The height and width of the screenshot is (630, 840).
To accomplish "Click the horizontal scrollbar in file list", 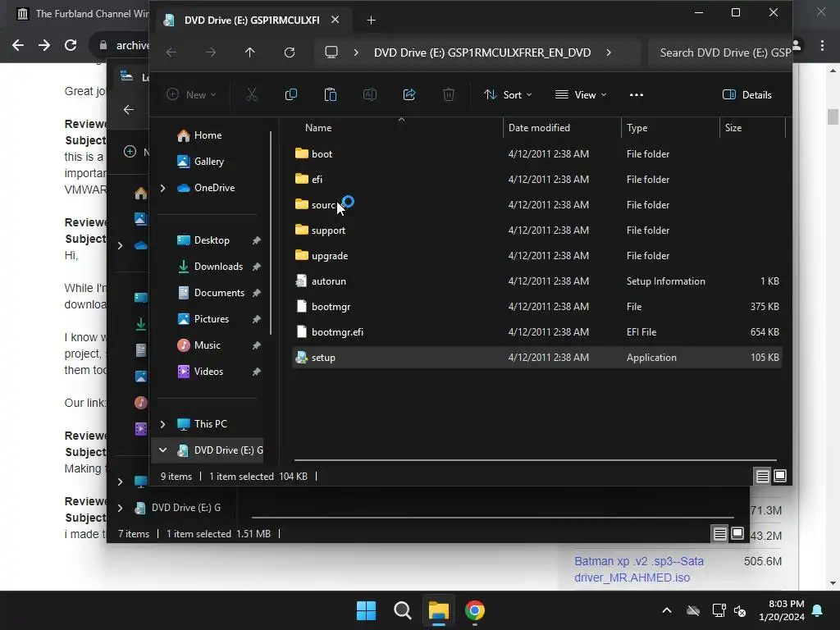I will pyautogui.click(x=535, y=460).
